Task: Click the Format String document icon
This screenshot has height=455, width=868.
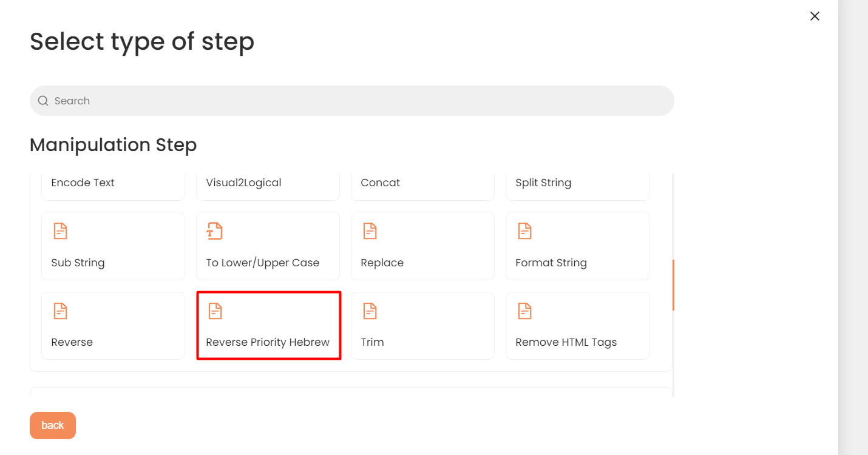Action: [524, 231]
